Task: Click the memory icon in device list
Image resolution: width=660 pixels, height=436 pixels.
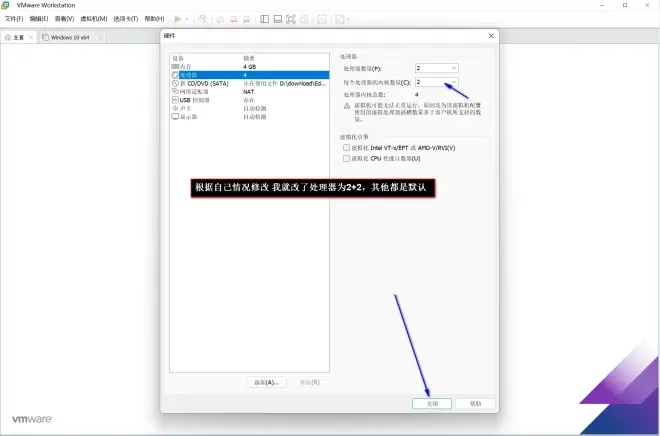Action: click(175, 66)
